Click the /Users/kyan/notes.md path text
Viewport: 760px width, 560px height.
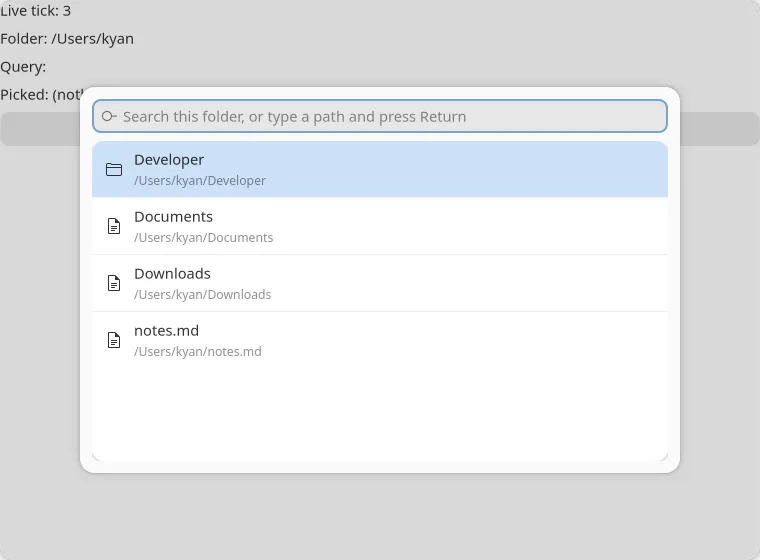tap(198, 352)
